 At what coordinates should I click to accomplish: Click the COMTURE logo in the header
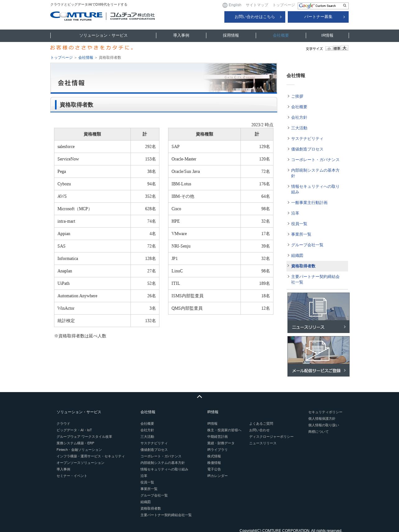coord(103,16)
